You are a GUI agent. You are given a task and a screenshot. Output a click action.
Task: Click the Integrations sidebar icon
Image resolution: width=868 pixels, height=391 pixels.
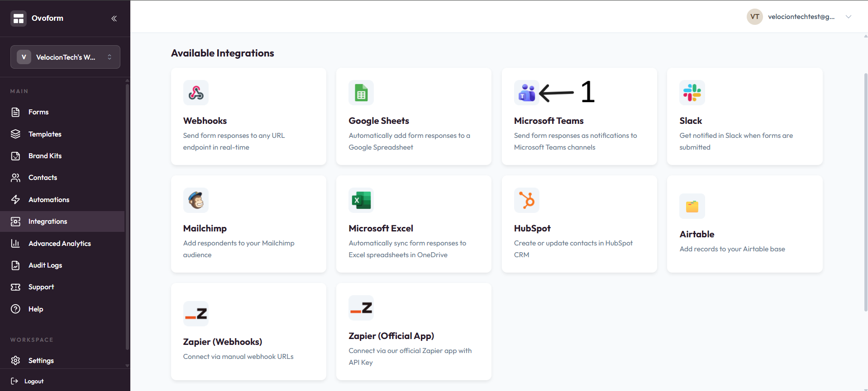pyautogui.click(x=16, y=221)
